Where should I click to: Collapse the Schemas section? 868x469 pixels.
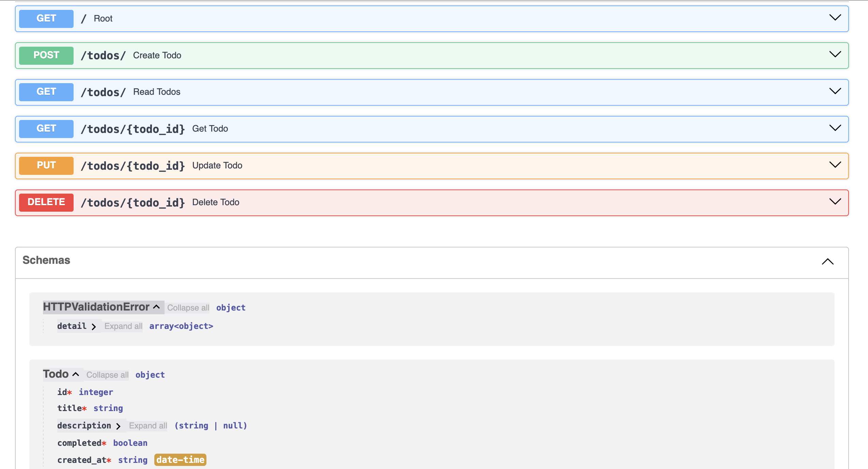[827, 262]
